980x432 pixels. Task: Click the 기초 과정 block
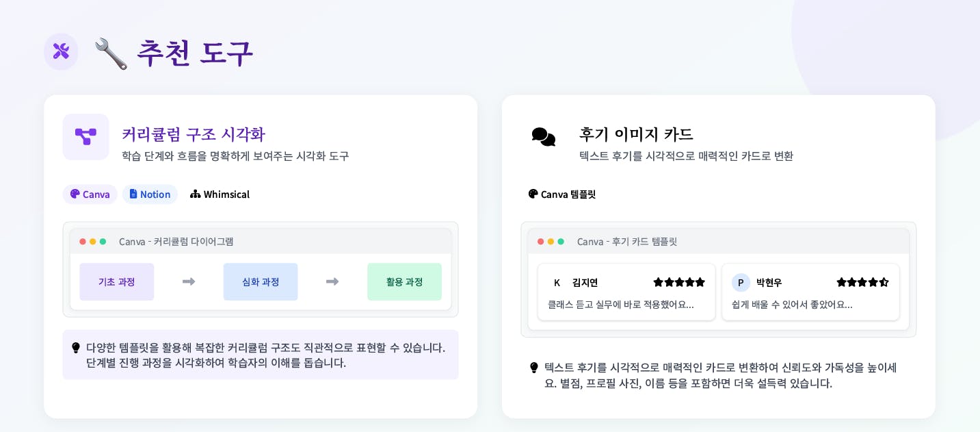pos(117,282)
